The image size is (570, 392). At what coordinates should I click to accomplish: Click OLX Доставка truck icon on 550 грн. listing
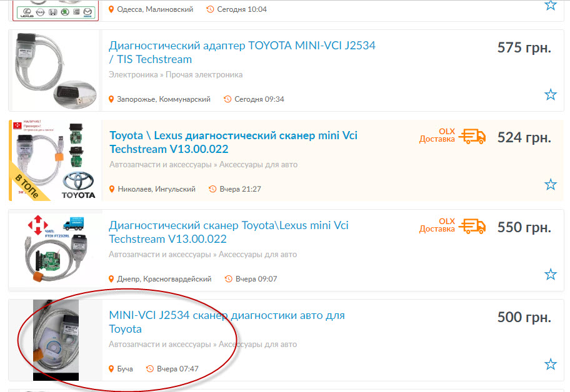[472, 226]
